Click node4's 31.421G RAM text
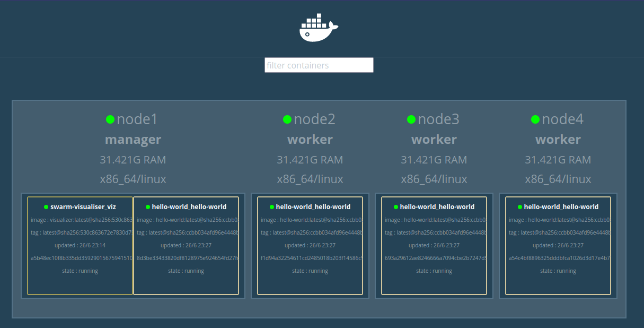The height and width of the screenshot is (328, 644). click(x=558, y=160)
